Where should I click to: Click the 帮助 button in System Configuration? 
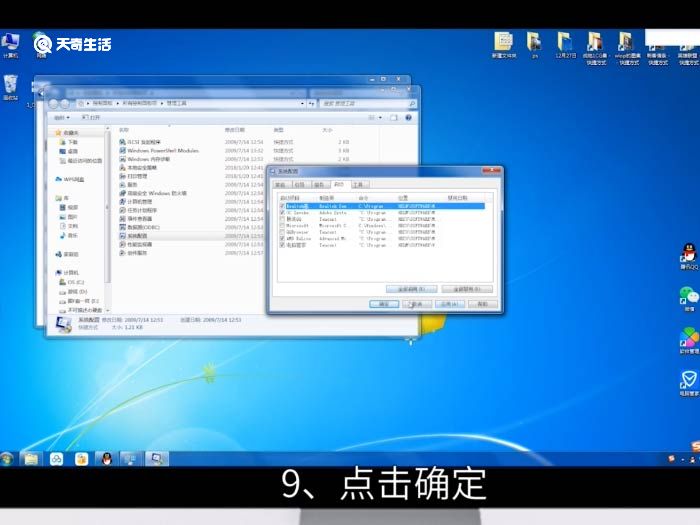[x=483, y=304]
